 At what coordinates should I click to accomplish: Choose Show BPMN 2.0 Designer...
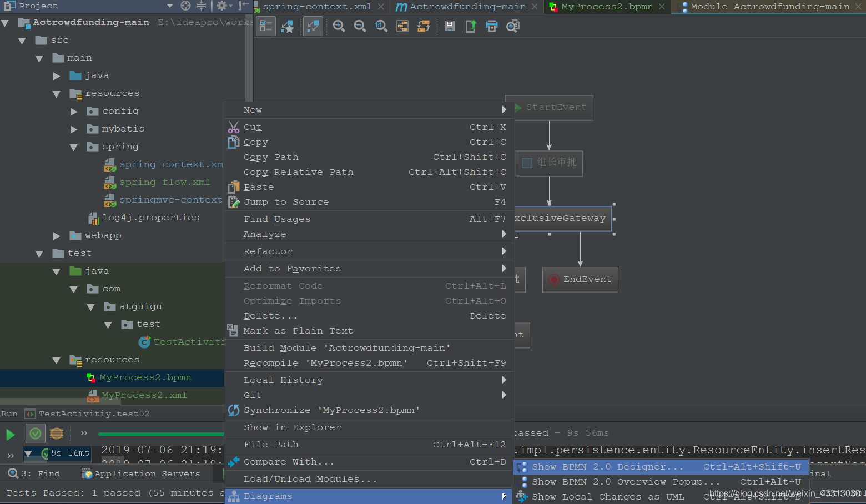661,467
